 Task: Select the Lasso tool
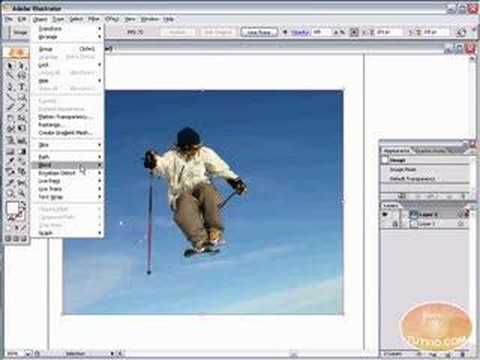(x=22, y=76)
